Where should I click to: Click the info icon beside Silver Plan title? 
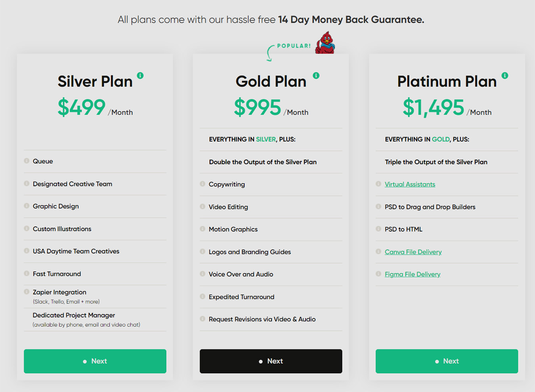coord(140,75)
